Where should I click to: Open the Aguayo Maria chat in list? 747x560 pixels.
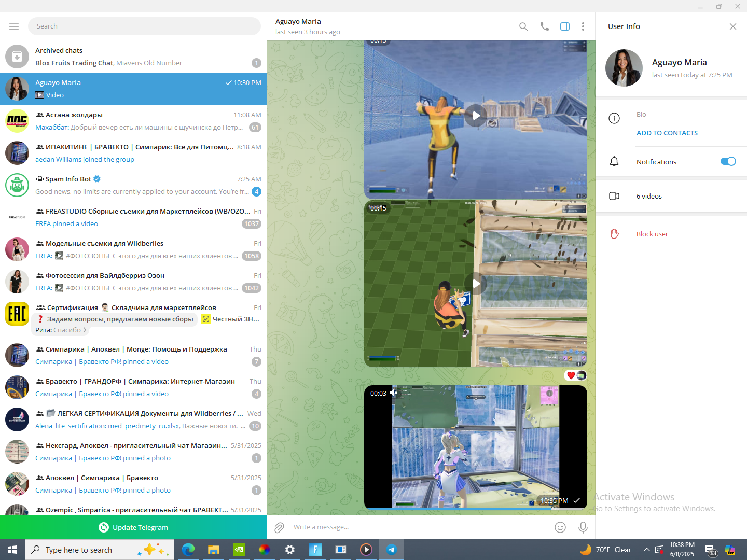[x=133, y=89]
